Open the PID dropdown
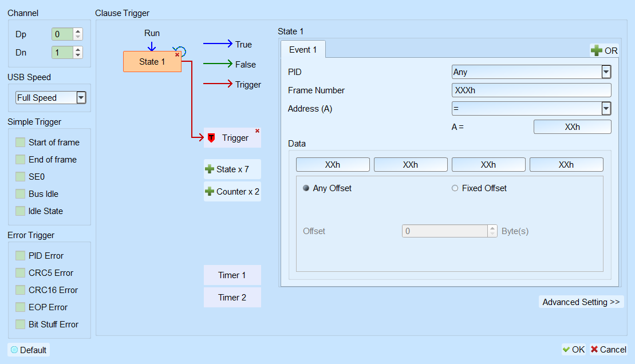Viewport: 635px width, 364px height. point(606,72)
